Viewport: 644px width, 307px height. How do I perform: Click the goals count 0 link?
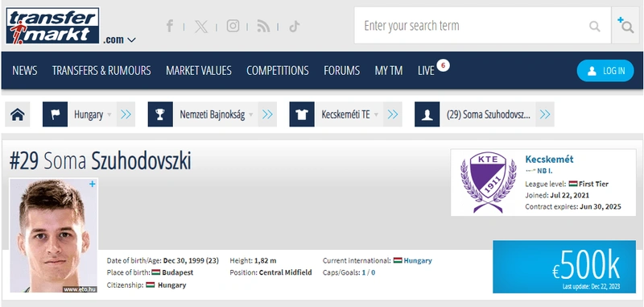(374, 272)
